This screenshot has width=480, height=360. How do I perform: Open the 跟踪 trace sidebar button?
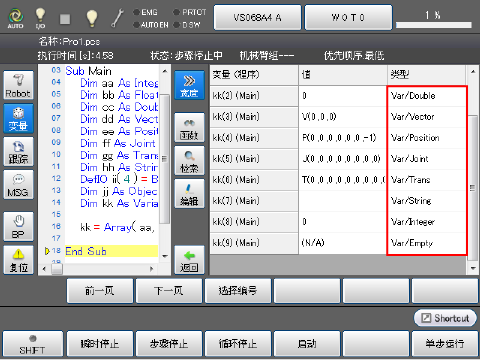(x=18, y=152)
